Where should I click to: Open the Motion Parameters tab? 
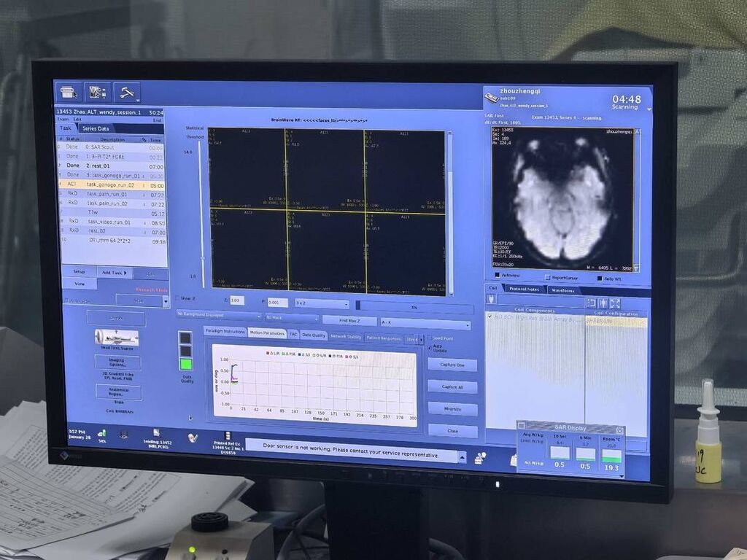pos(267,333)
